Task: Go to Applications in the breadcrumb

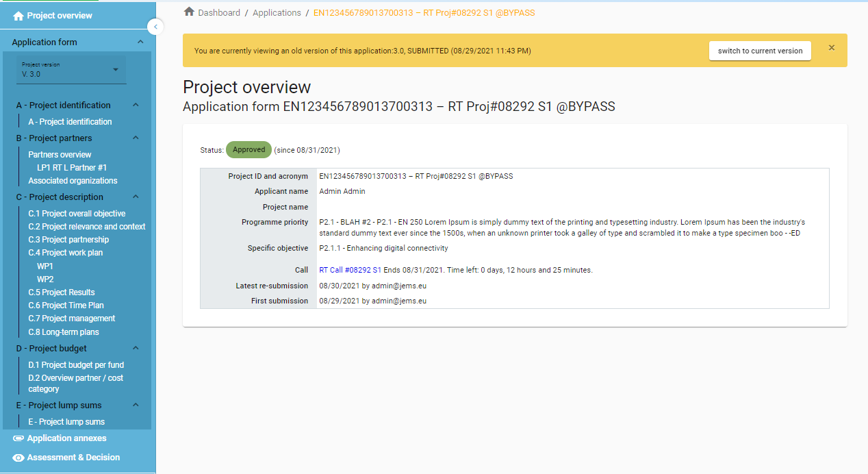Action: click(x=277, y=13)
